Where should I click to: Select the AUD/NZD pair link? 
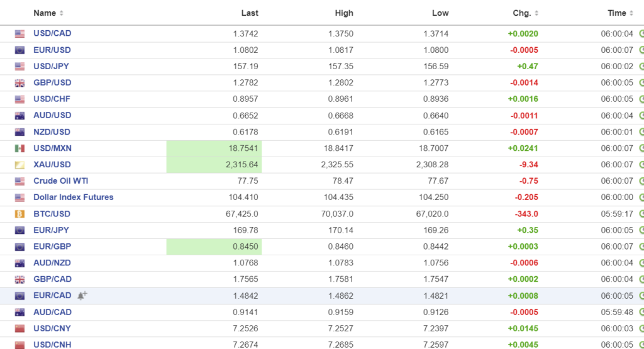tap(52, 263)
